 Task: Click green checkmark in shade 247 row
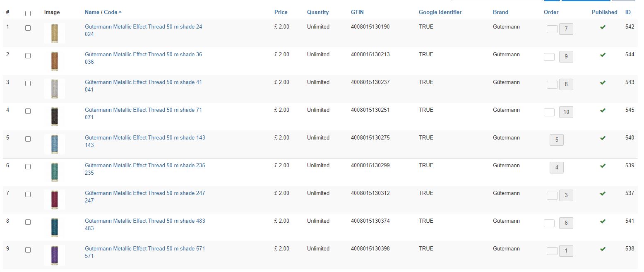tap(603, 194)
